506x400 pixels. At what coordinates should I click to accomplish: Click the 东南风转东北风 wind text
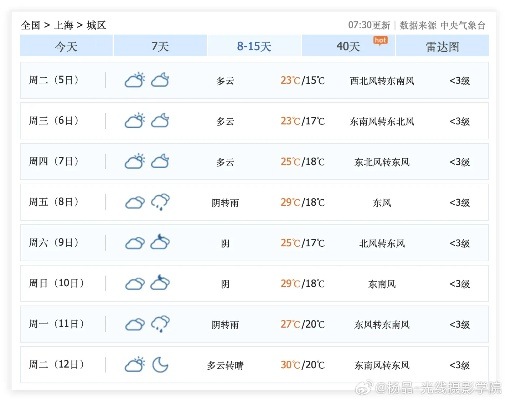[x=382, y=122]
